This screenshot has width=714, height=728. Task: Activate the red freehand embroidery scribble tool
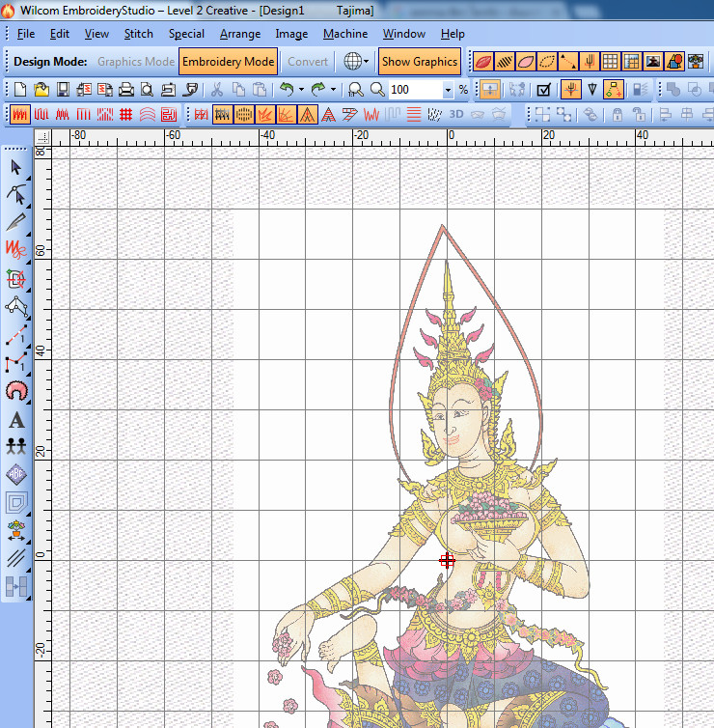click(16, 250)
